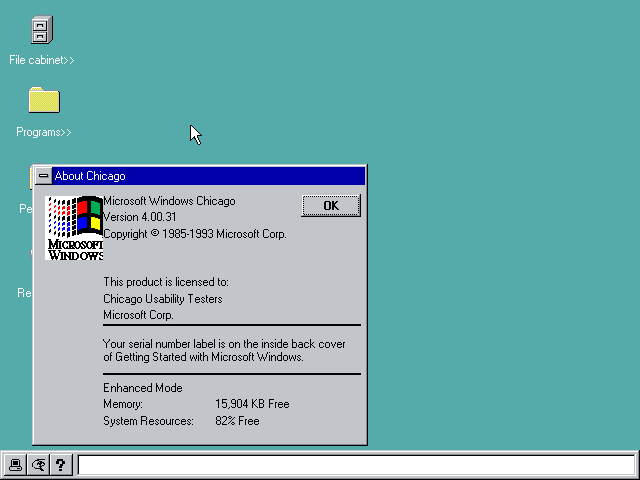
Task: Click the Chicago Usability Testers licensee text
Action: [163, 299]
